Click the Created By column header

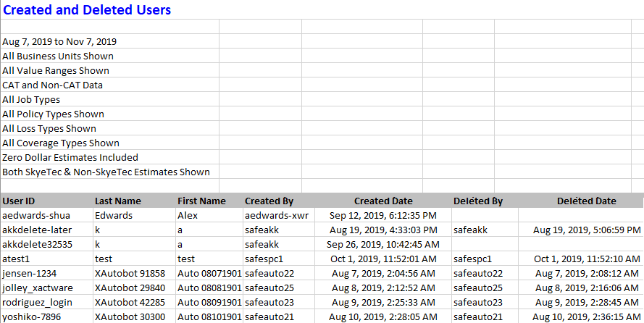click(269, 201)
